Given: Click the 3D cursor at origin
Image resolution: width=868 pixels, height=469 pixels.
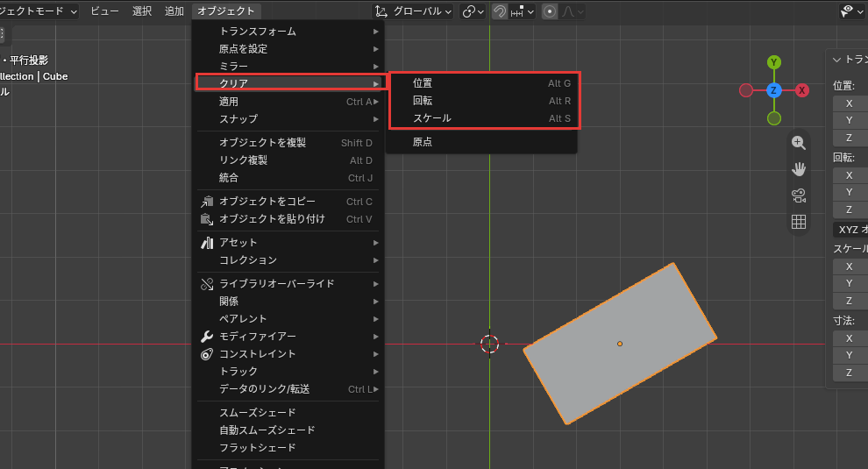Looking at the screenshot, I should pos(489,344).
